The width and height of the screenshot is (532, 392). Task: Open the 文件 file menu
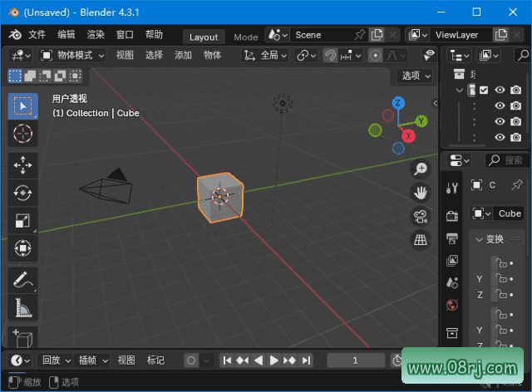[37, 35]
